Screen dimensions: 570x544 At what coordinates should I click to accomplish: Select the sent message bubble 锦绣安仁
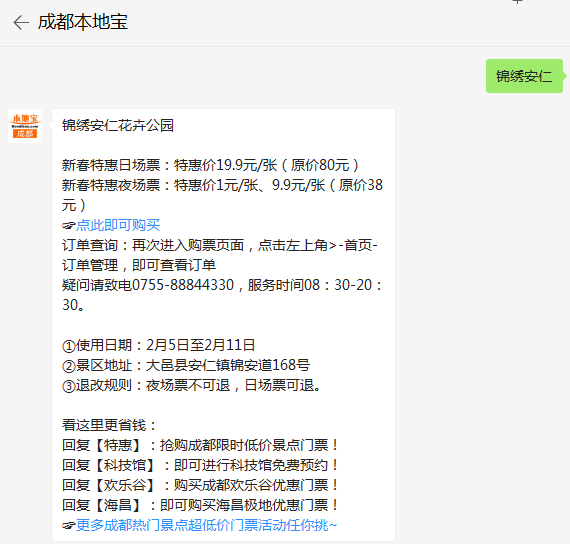(524, 76)
